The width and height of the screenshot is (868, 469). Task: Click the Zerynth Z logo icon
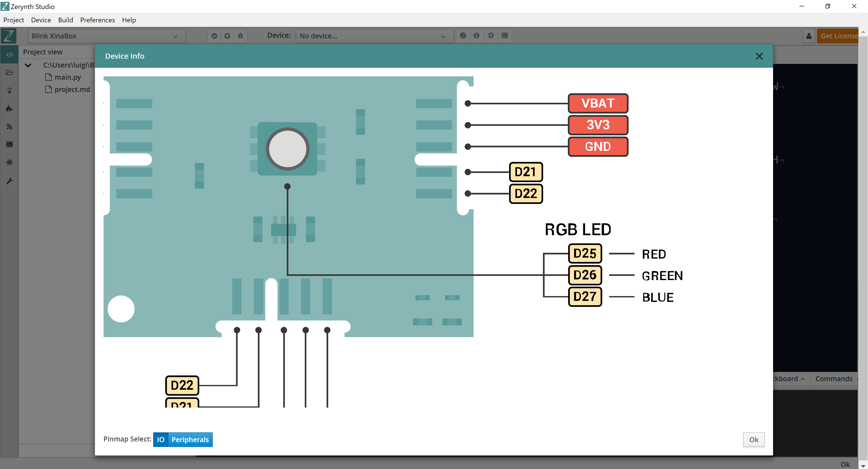[x=9, y=36]
